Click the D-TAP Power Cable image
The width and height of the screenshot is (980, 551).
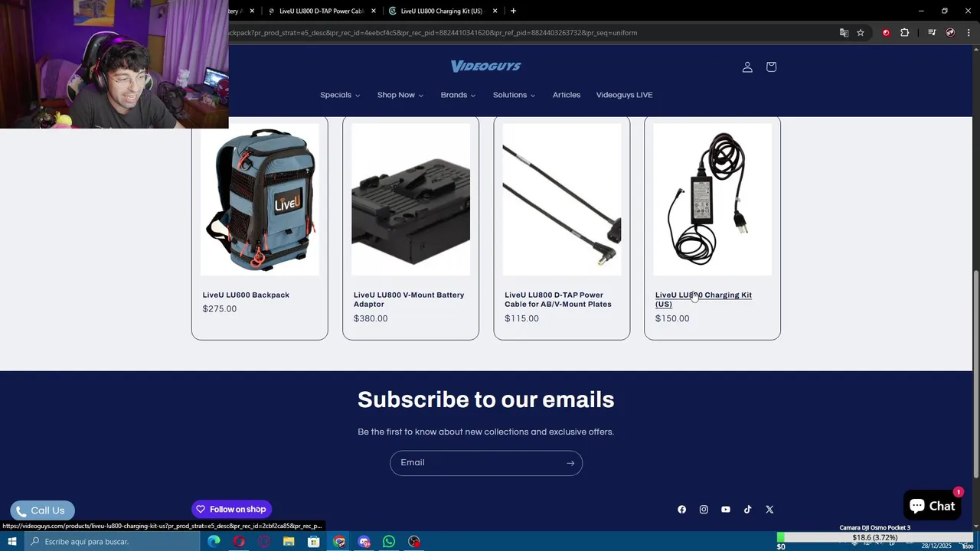coord(561,199)
